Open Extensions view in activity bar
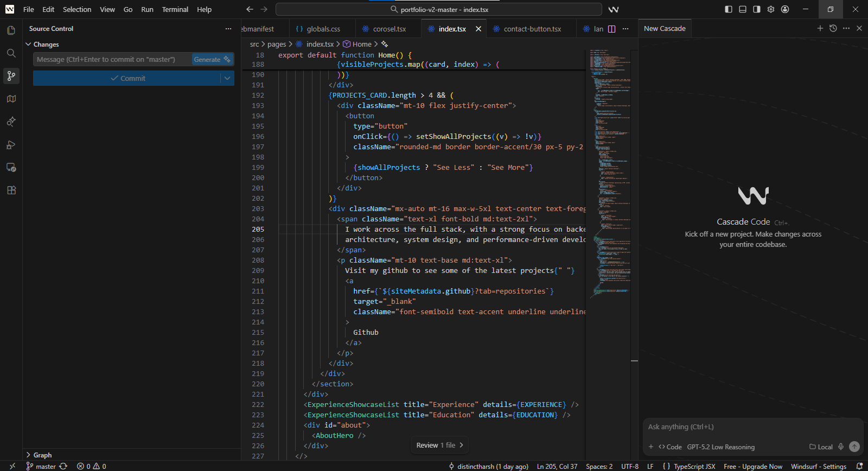 tap(11, 190)
